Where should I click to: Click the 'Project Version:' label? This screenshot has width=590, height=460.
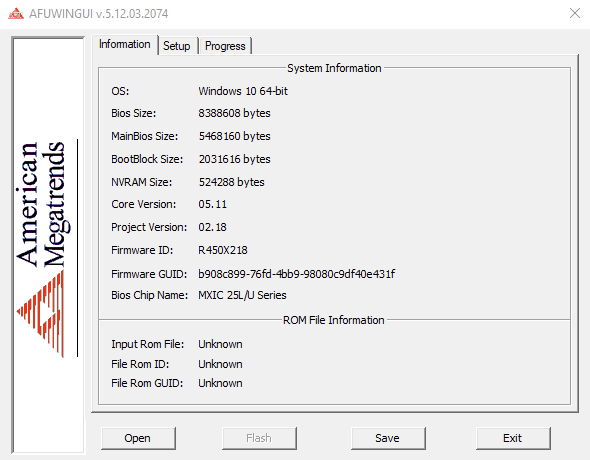pyautogui.click(x=149, y=227)
